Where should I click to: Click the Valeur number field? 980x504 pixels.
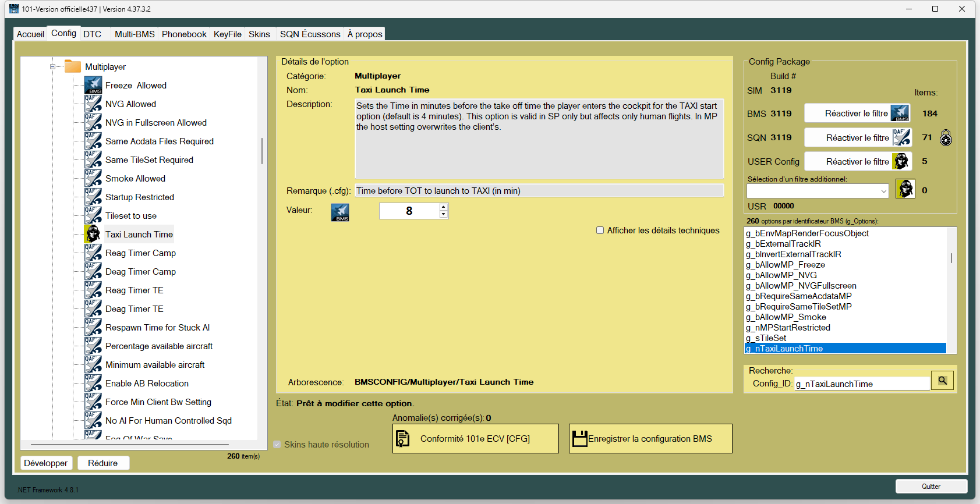click(409, 211)
